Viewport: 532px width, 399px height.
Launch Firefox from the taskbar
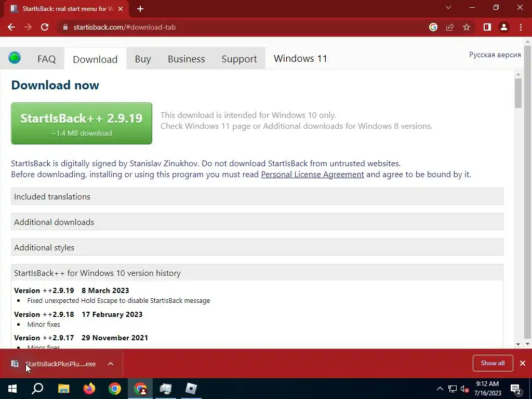click(89, 389)
